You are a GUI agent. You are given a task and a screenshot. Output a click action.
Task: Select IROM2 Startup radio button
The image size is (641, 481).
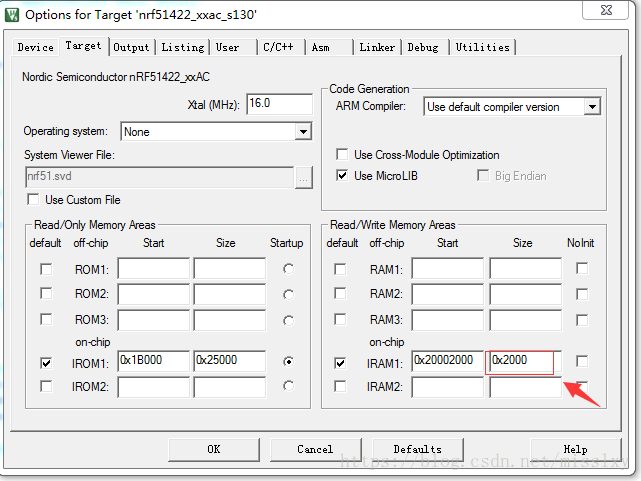tap(288, 386)
